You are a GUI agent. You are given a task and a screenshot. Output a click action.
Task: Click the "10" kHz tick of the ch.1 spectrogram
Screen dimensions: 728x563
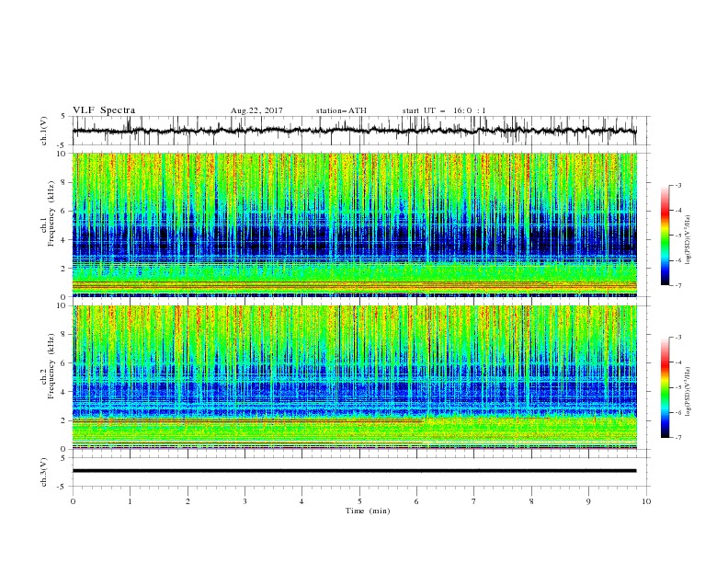tap(63, 154)
